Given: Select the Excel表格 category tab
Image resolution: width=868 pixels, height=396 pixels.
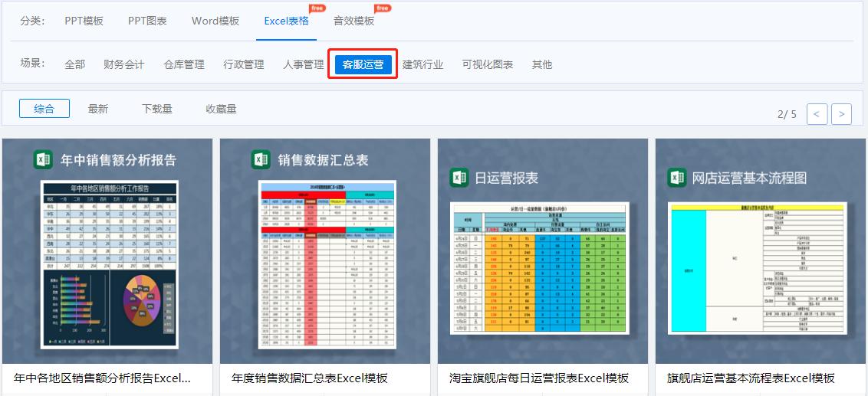Looking at the screenshot, I should pos(286,21).
